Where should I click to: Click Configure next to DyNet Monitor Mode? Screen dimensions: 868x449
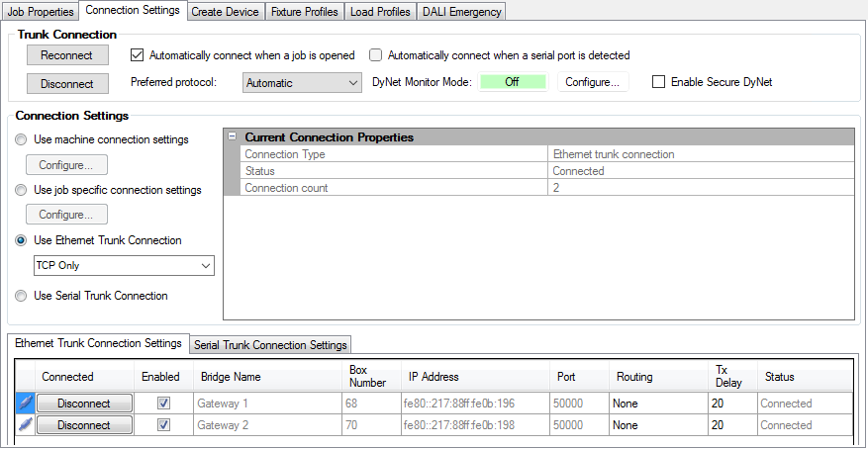point(592,82)
